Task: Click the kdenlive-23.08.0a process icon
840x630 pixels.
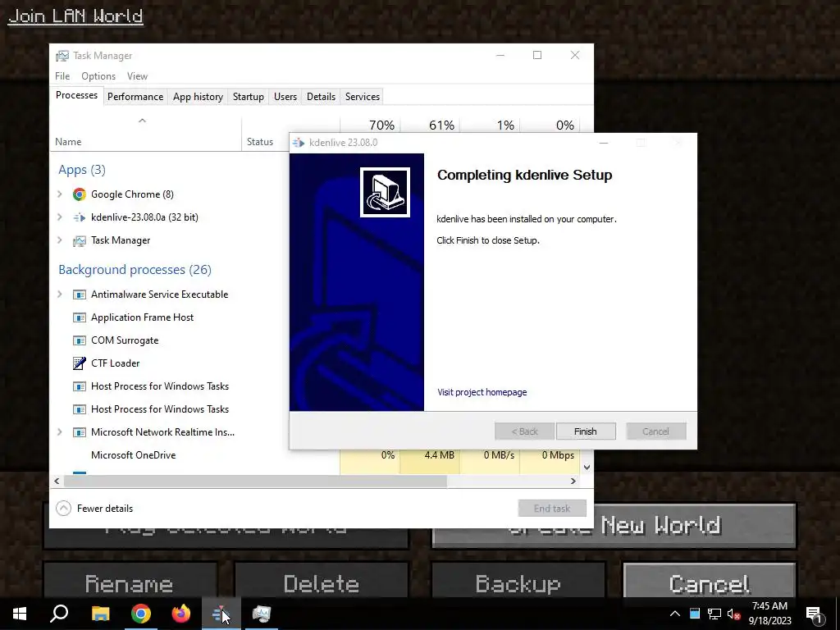Action: [x=80, y=217]
